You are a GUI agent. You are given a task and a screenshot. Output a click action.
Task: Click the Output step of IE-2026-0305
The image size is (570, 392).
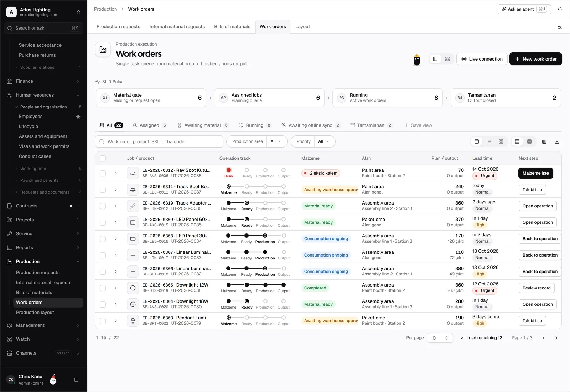coord(284,287)
